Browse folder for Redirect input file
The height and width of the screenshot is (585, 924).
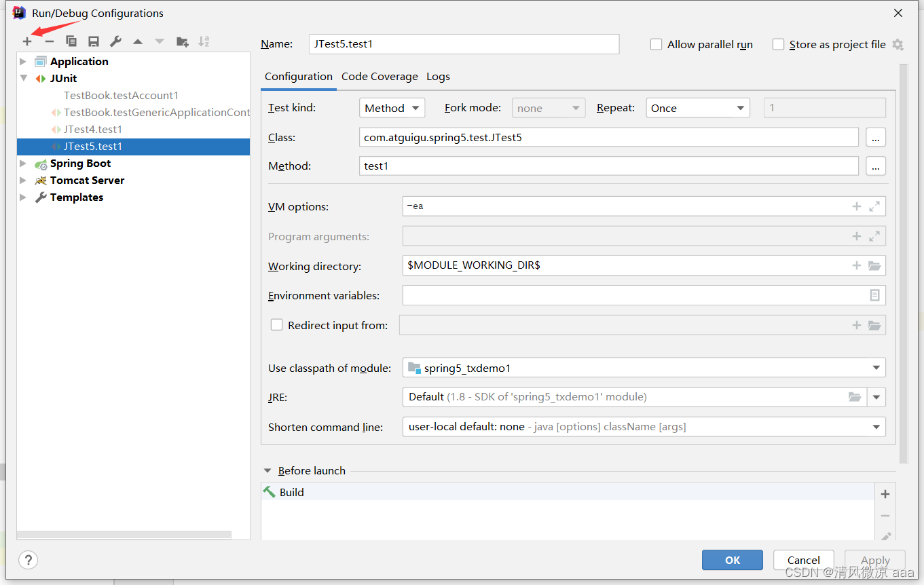pyautogui.click(x=874, y=325)
